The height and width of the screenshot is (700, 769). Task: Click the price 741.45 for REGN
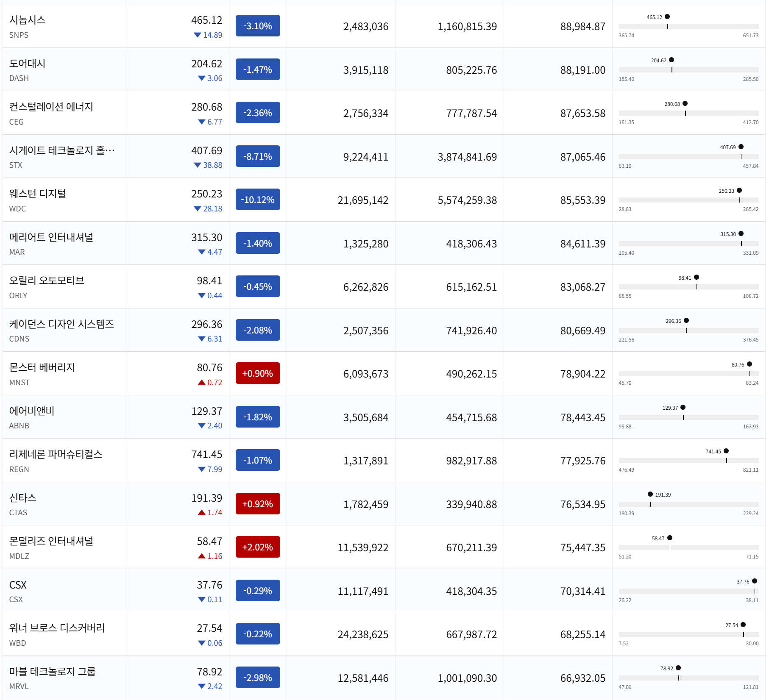click(207, 455)
